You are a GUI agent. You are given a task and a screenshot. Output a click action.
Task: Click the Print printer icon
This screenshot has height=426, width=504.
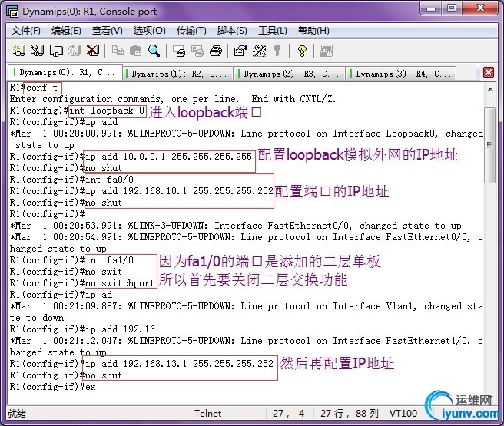pyautogui.click(x=216, y=51)
